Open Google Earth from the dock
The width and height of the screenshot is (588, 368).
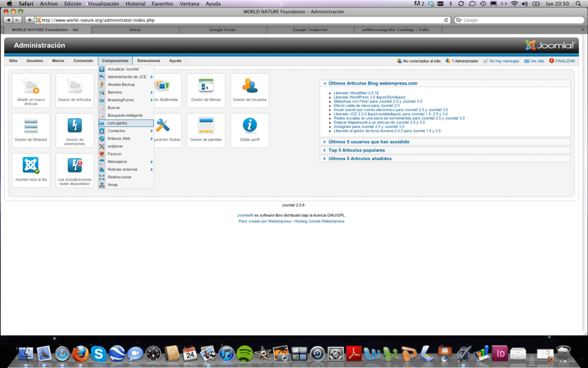[x=117, y=354]
